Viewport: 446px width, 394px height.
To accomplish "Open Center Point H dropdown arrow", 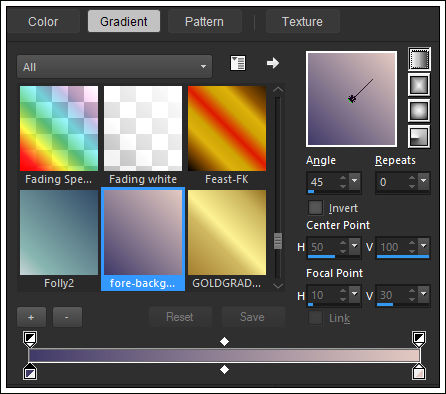I will click(x=354, y=246).
